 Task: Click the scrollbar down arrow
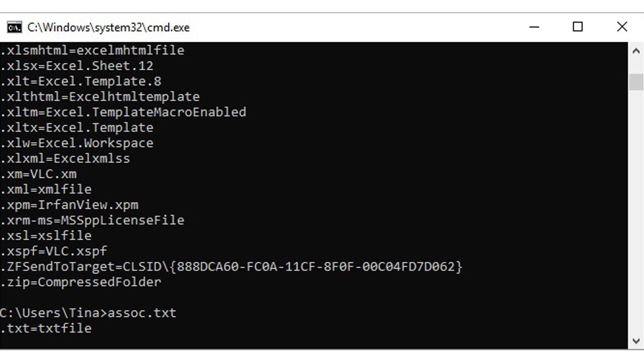(x=636, y=339)
